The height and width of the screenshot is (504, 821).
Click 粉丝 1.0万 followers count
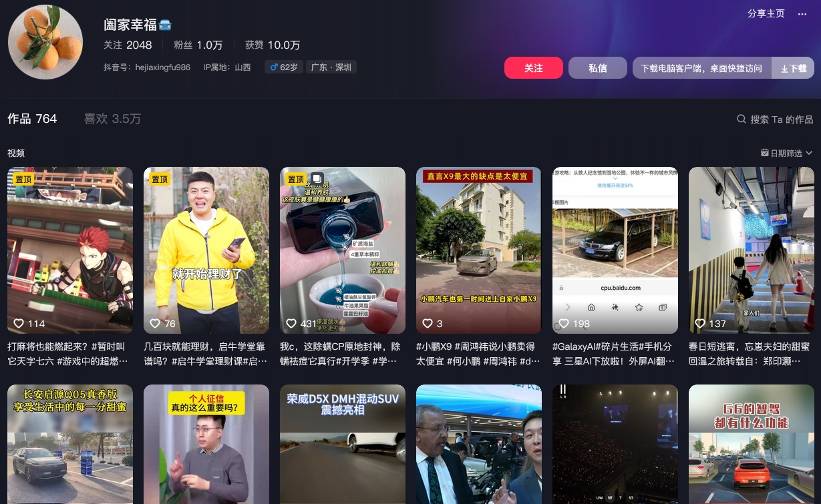[198, 45]
